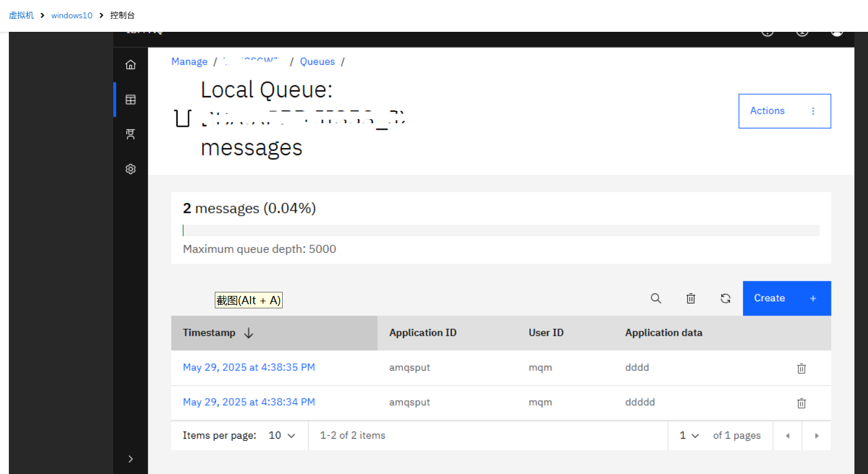868x474 pixels.
Task: Click the 'Maximum queue depth: 5000' text
Action: coord(260,249)
